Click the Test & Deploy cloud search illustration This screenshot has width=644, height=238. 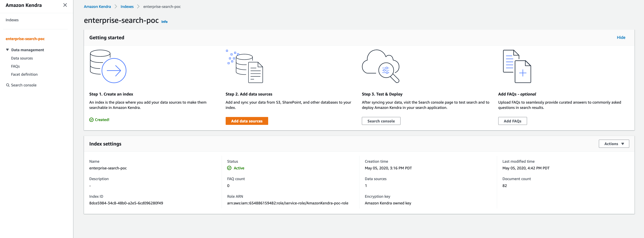pos(380,66)
